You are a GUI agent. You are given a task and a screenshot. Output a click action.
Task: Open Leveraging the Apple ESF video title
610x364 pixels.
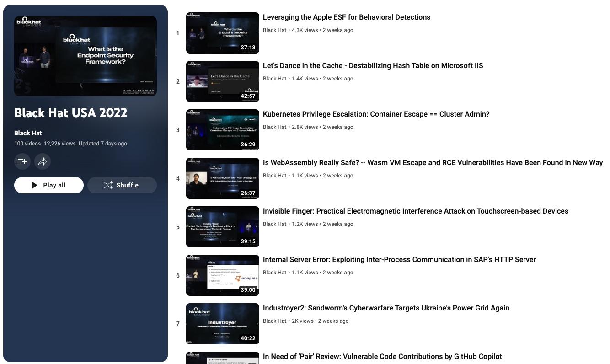pyautogui.click(x=346, y=17)
